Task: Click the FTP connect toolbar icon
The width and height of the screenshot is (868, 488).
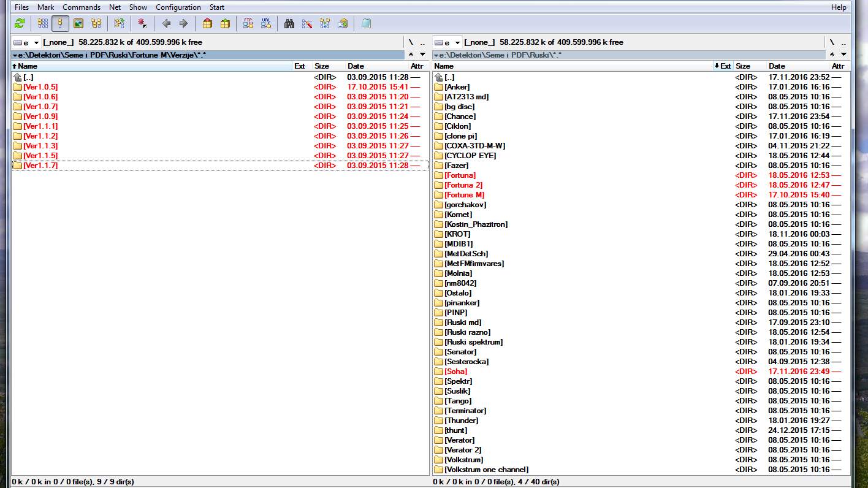Action: click(248, 23)
